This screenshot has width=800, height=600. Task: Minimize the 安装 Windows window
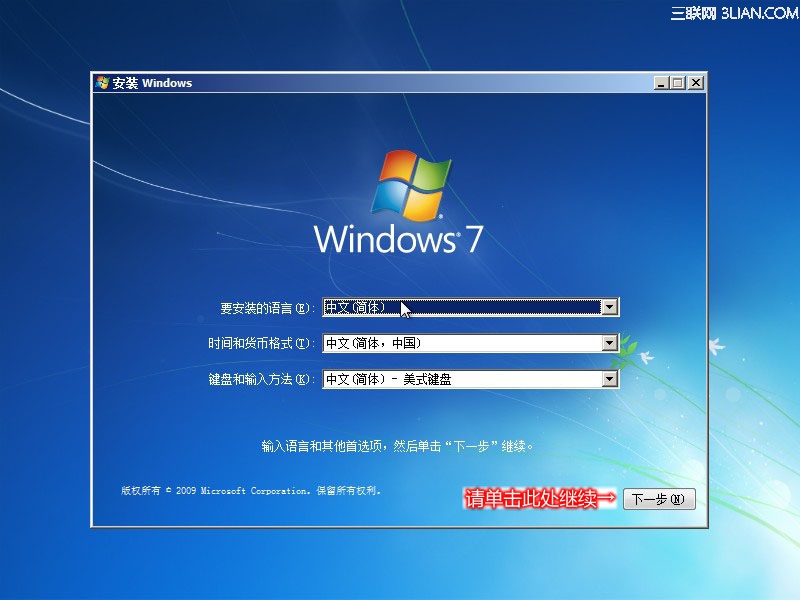coord(661,83)
